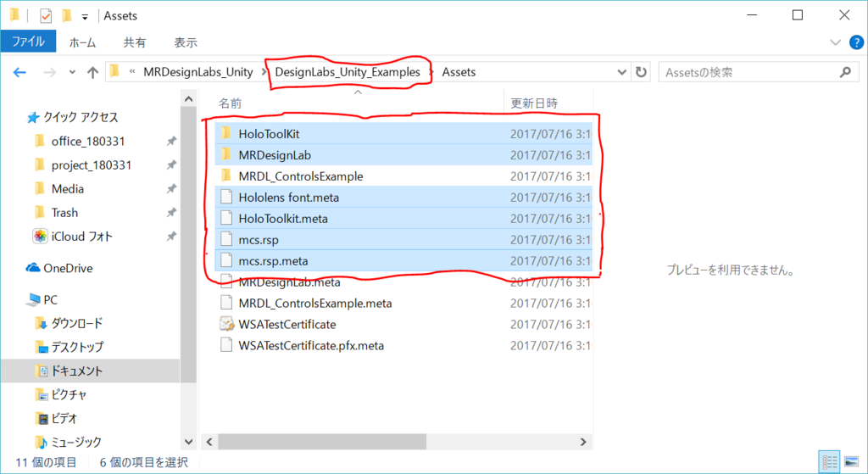Image resolution: width=868 pixels, height=474 pixels.
Task: Switch to large icons view button
Action: (x=851, y=462)
